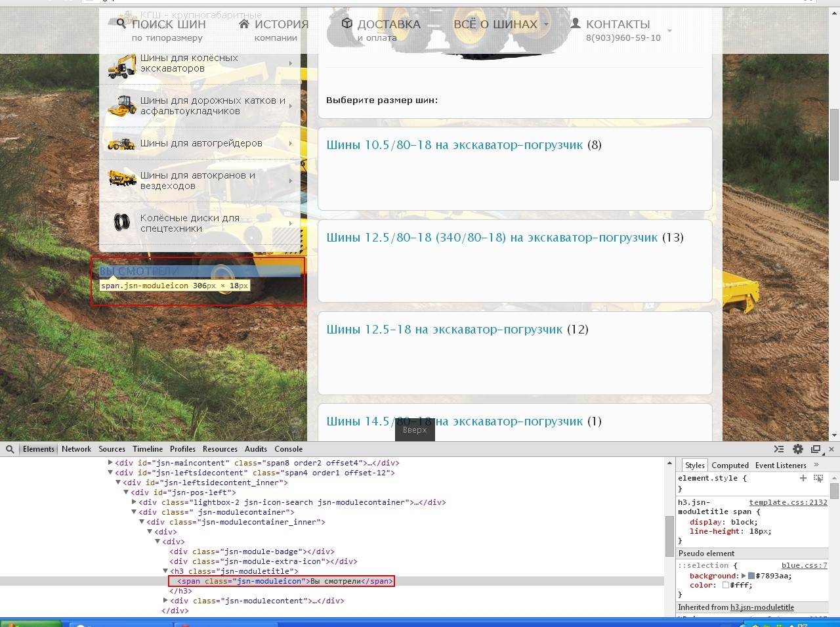This screenshot has height=627, width=840.
Task: Open the blue.css:7 source link
Action: coord(804,565)
